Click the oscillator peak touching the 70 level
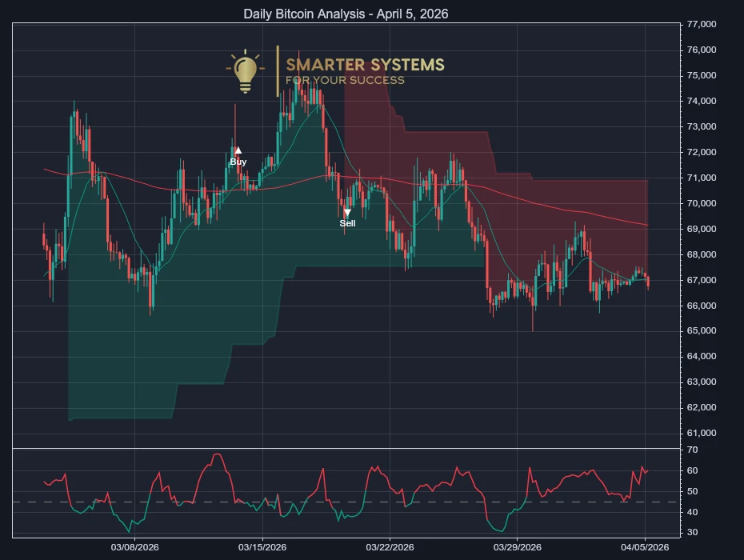 (x=216, y=454)
